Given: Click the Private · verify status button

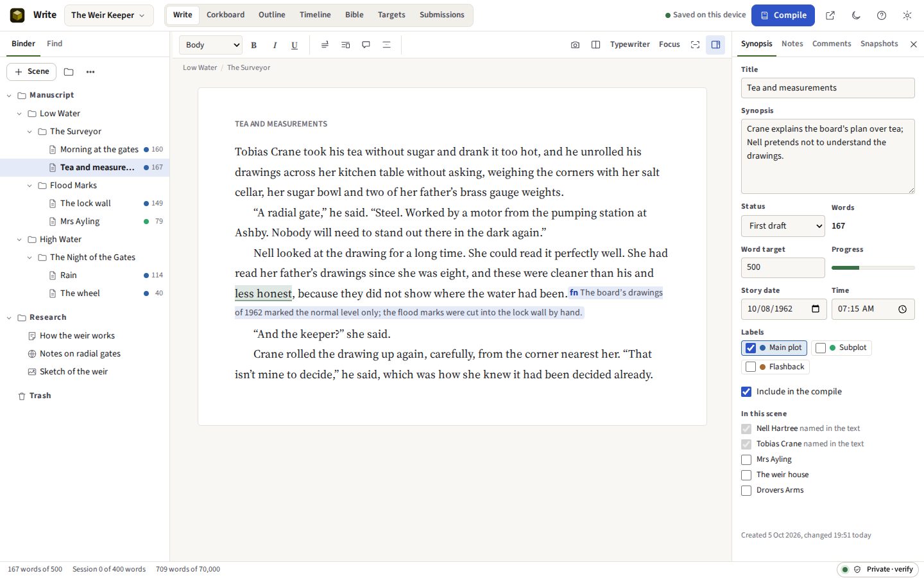Looking at the screenshot, I should (x=878, y=570).
